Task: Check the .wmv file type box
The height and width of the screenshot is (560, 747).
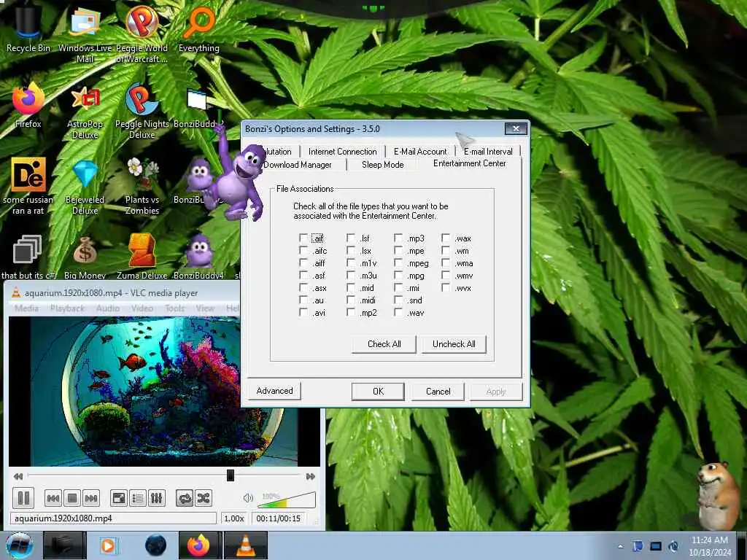Action: click(x=446, y=275)
